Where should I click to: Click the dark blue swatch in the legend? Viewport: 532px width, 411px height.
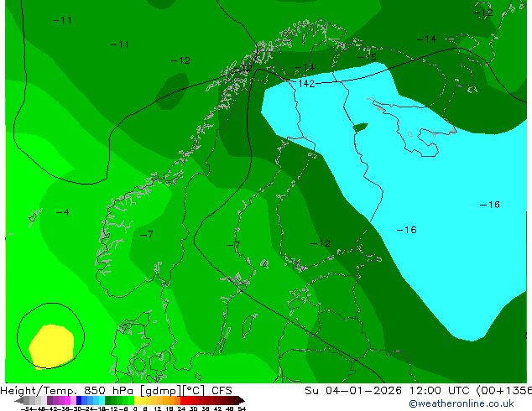(x=79, y=400)
